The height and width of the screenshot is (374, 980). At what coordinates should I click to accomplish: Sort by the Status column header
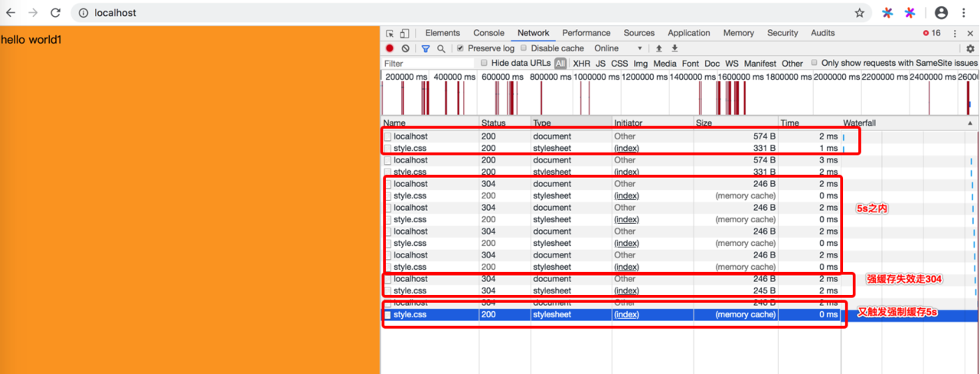coord(505,123)
